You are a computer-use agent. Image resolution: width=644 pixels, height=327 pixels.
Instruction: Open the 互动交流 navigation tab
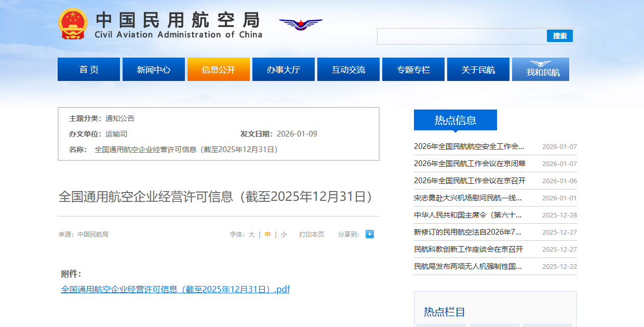pyautogui.click(x=348, y=70)
